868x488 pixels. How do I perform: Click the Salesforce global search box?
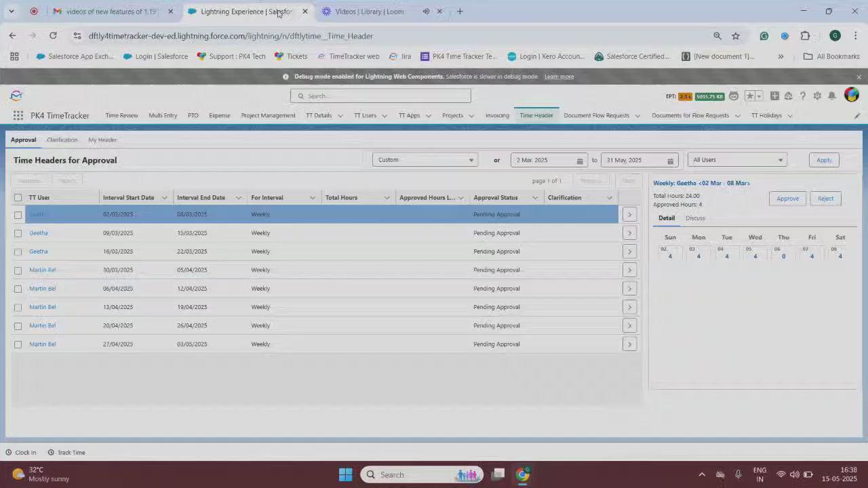[380, 96]
